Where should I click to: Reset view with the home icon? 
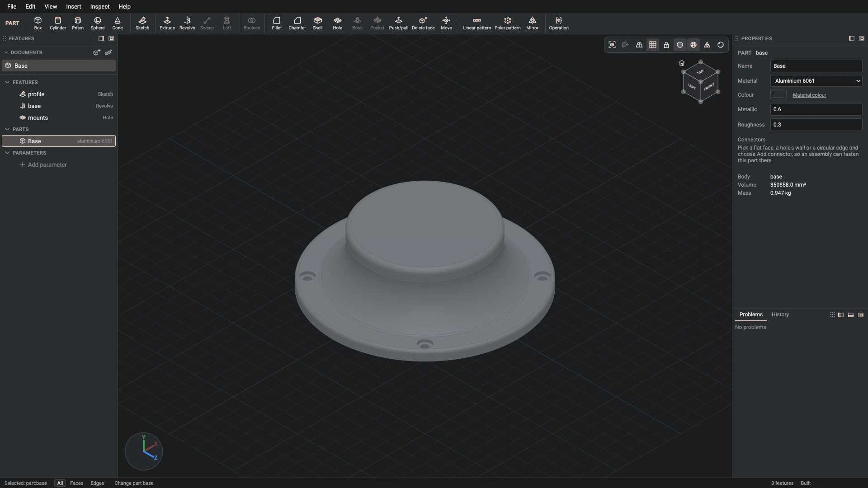point(682,63)
